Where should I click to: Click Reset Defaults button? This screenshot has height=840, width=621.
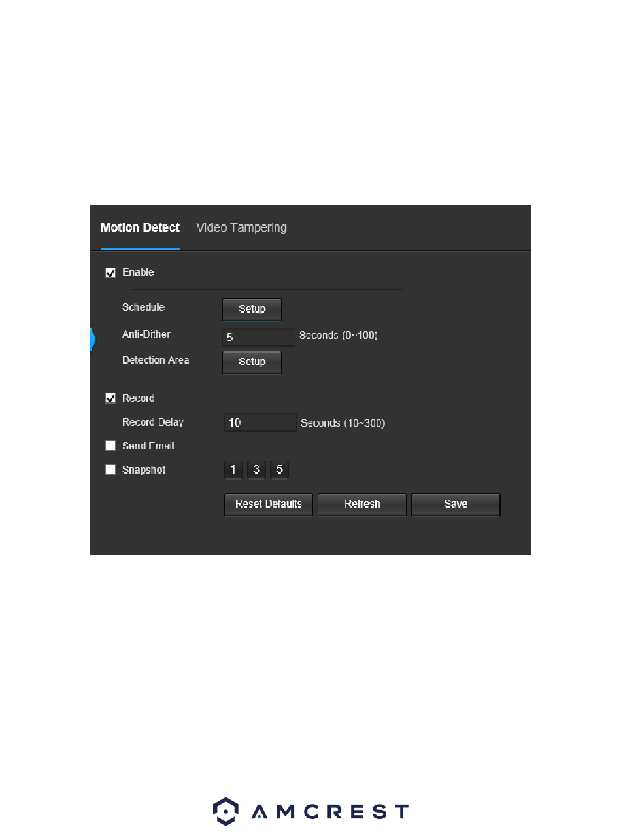tap(269, 504)
